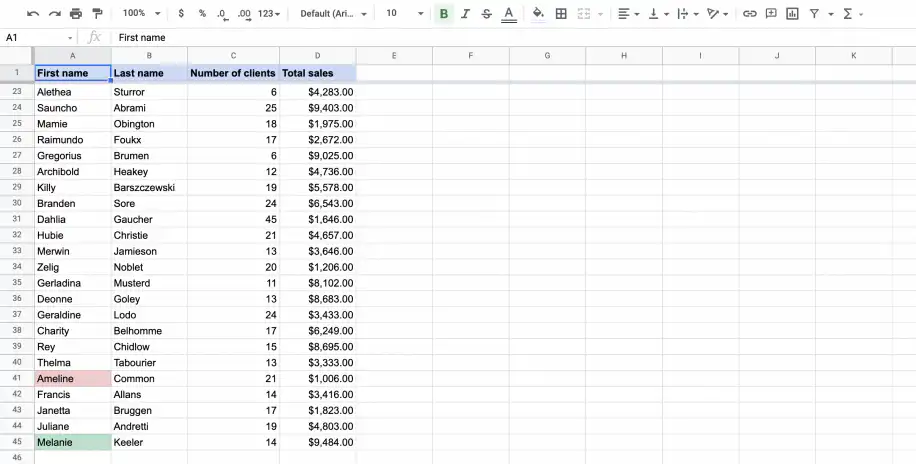Select column A header
Image resolution: width=916 pixels, height=464 pixels.
[72, 56]
